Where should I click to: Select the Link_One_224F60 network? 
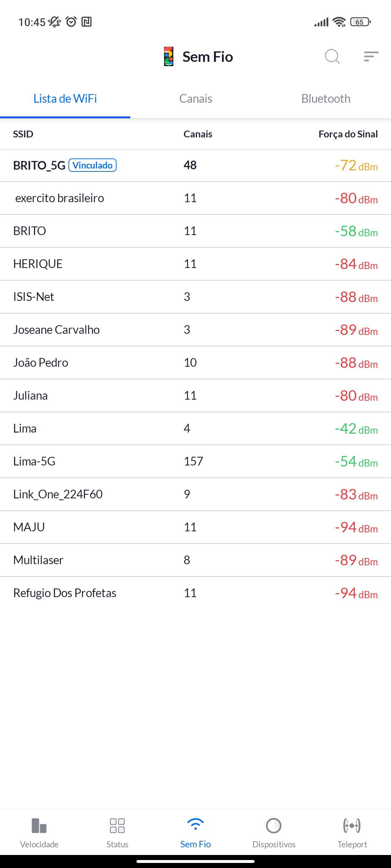(195, 494)
